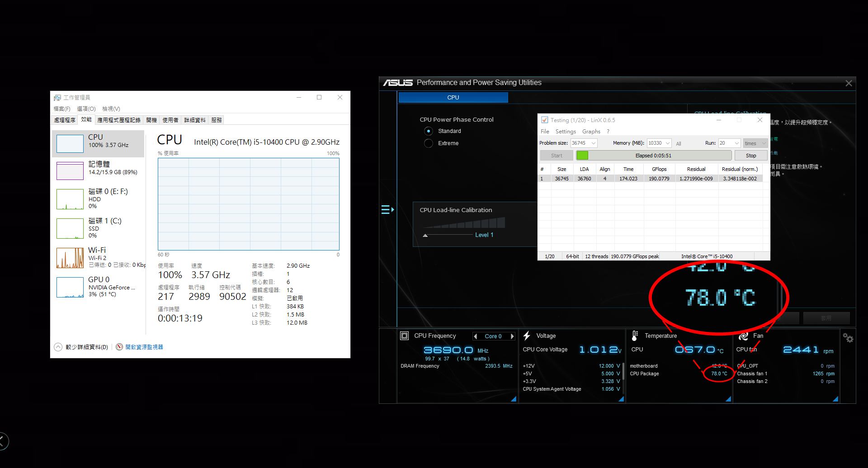Open the times unit dropdown in LinX
Image resolution: width=868 pixels, height=468 pixels.
(x=755, y=143)
